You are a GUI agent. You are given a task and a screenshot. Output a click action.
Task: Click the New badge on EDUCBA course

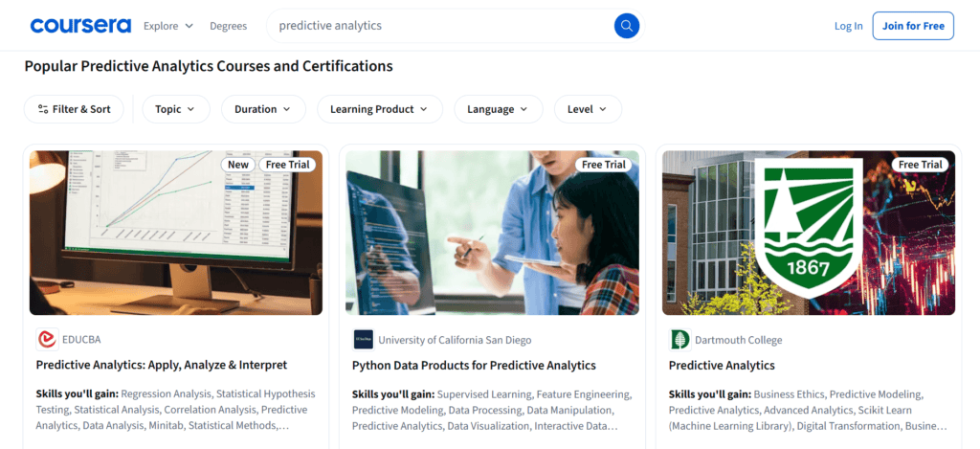click(x=238, y=165)
